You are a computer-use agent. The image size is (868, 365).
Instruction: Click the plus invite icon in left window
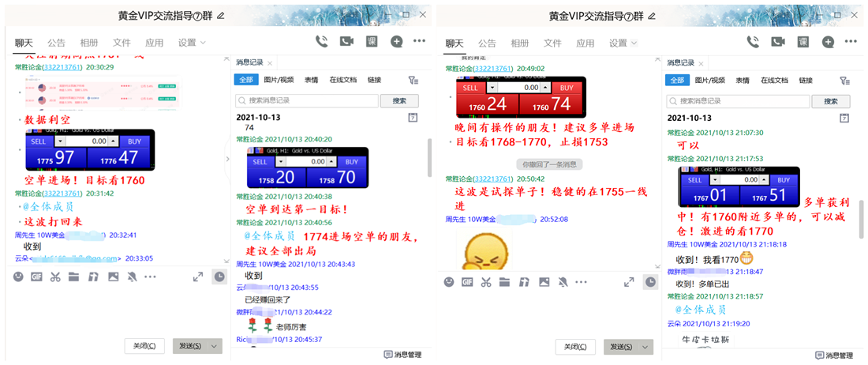[x=396, y=41]
